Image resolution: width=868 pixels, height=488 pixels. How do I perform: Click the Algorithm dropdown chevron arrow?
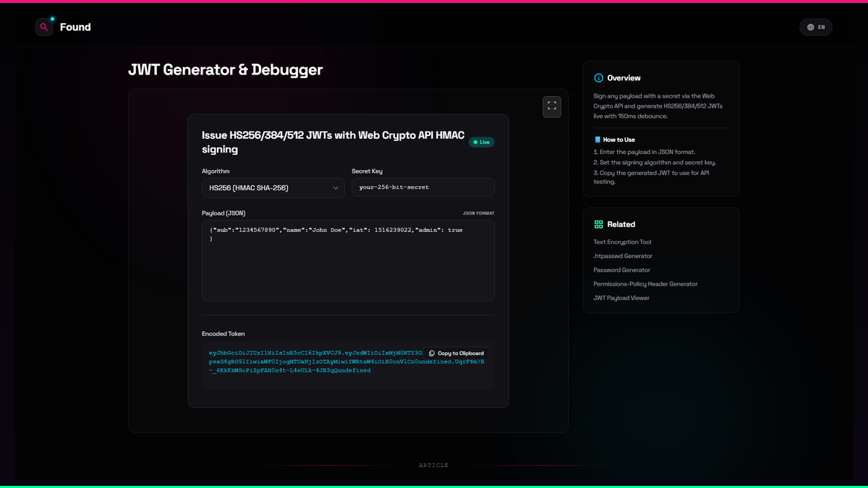point(336,188)
